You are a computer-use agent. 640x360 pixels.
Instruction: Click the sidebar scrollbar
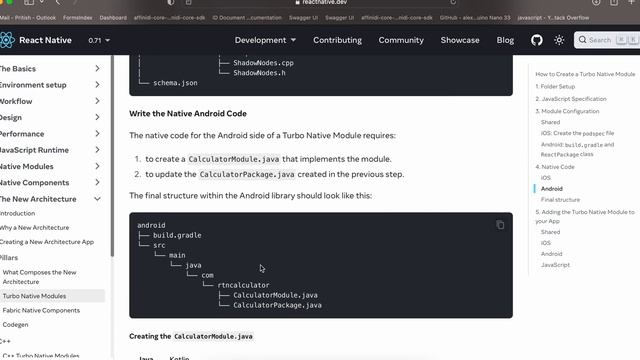[112, 155]
